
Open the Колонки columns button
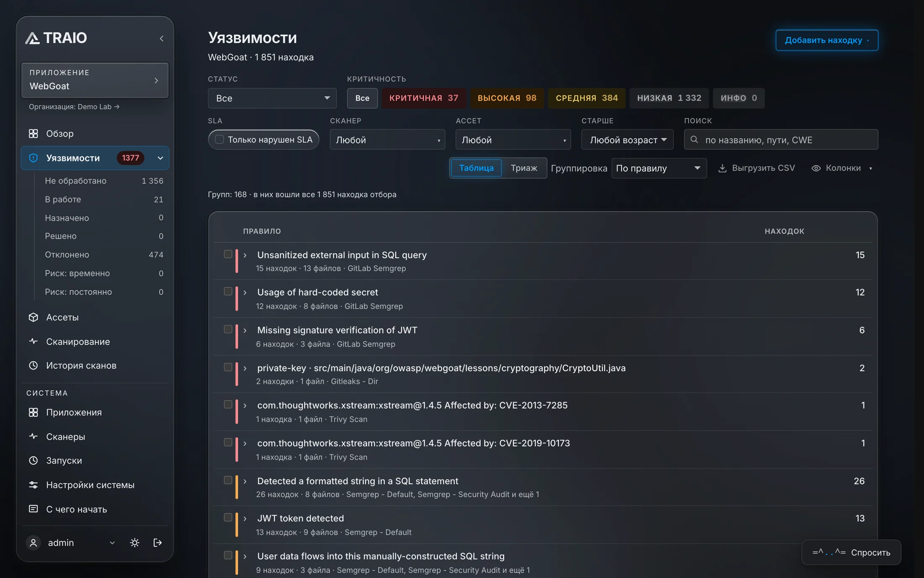click(x=842, y=168)
